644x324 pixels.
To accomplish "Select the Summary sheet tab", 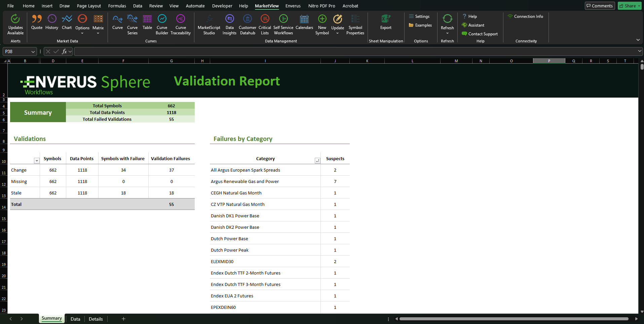I will (51, 319).
